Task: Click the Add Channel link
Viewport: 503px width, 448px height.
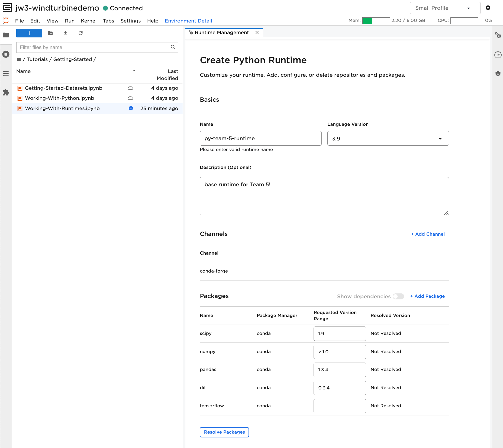Action: [x=428, y=234]
